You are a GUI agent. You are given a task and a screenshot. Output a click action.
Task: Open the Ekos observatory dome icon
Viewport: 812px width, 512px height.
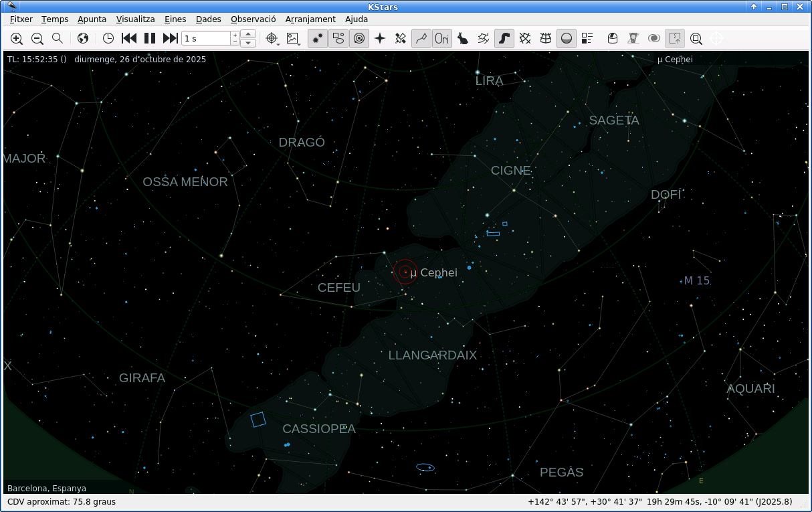613,38
